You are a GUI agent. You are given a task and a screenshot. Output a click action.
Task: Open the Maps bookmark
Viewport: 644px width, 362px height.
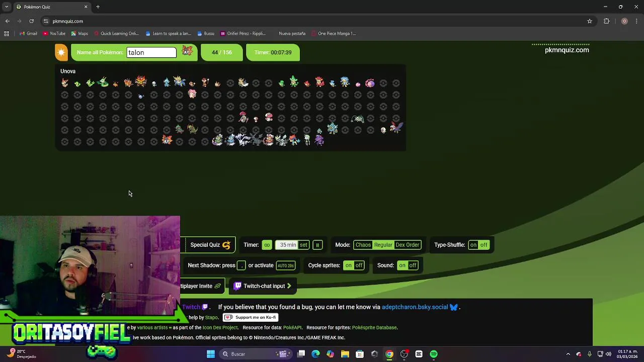click(x=79, y=34)
